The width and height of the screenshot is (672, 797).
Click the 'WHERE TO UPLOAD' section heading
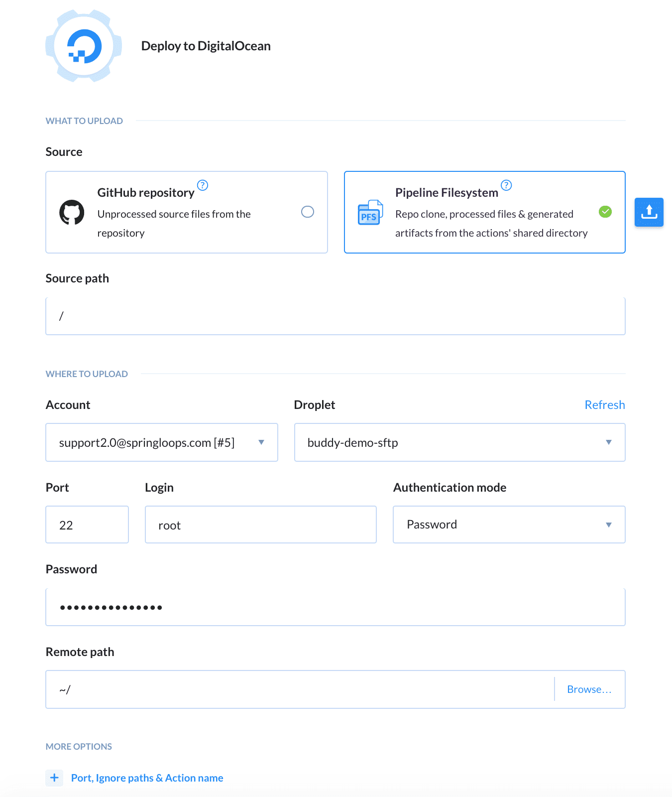pos(87,374)
